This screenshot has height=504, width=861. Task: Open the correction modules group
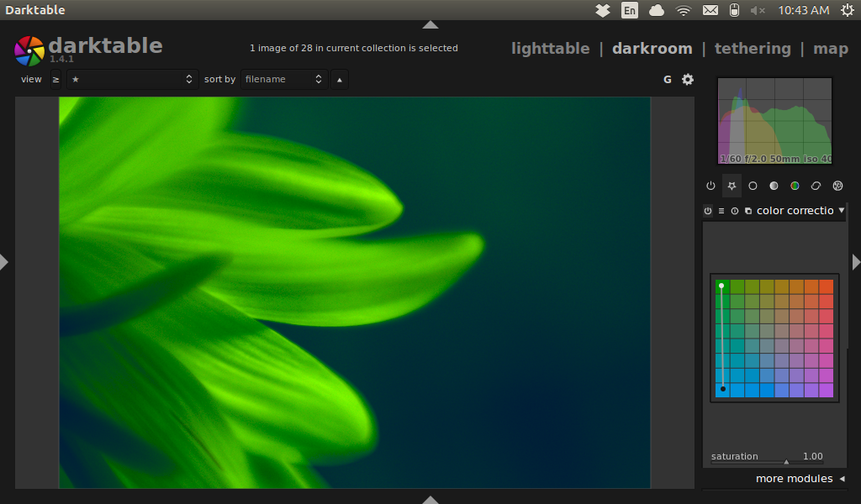(x=816, y=186)
